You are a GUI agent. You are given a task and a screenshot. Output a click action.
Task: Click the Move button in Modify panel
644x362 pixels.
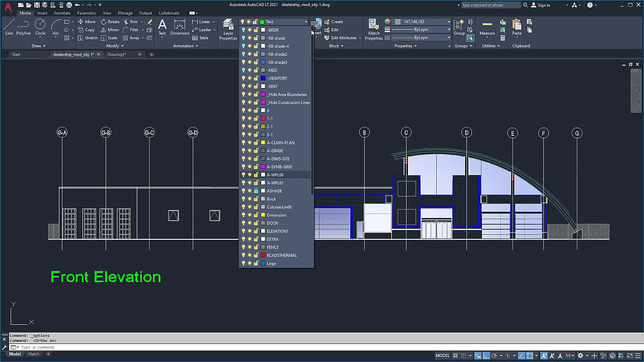click(87, 22)
